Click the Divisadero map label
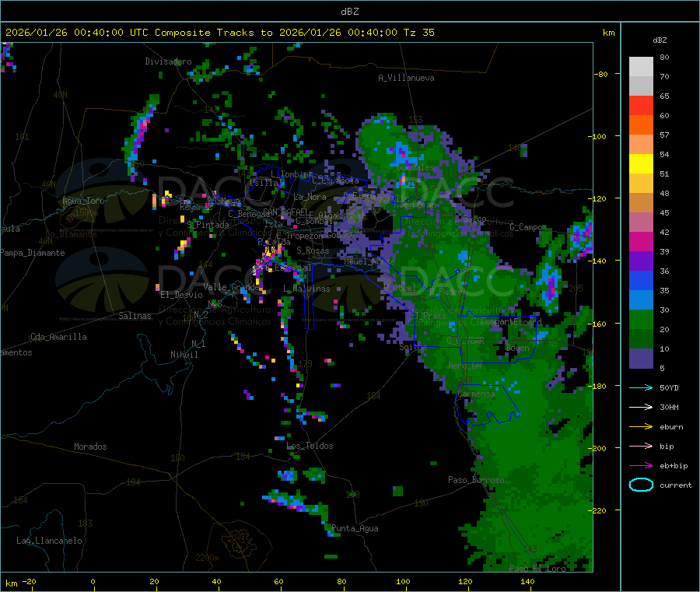Viewport: 700px width, 592px height. pos(168,61)
